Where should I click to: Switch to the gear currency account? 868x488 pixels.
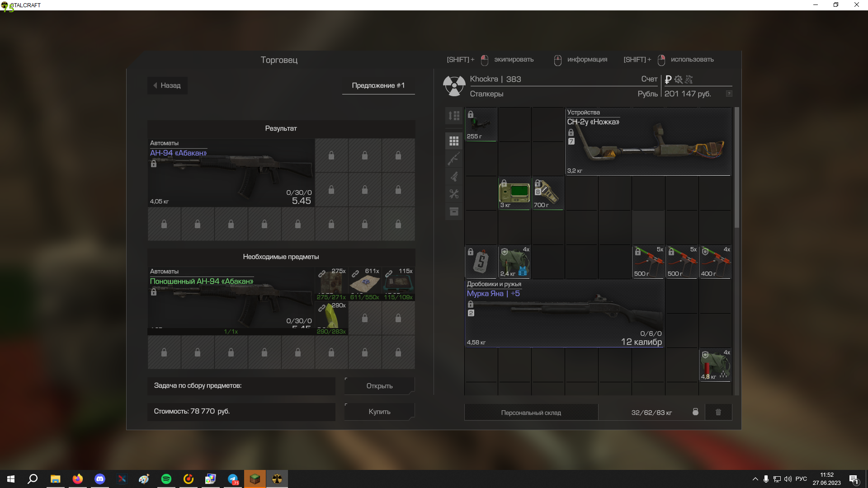[678, 80]
